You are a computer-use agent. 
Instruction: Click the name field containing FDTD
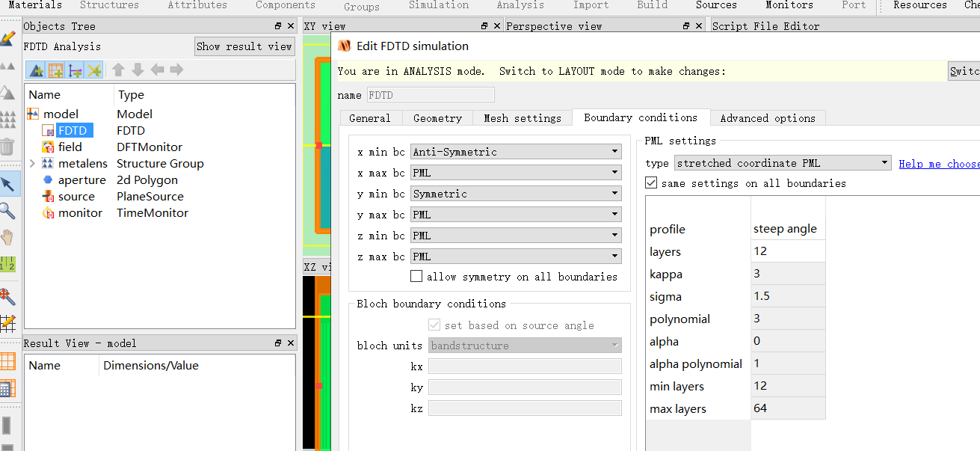[430, 95]
